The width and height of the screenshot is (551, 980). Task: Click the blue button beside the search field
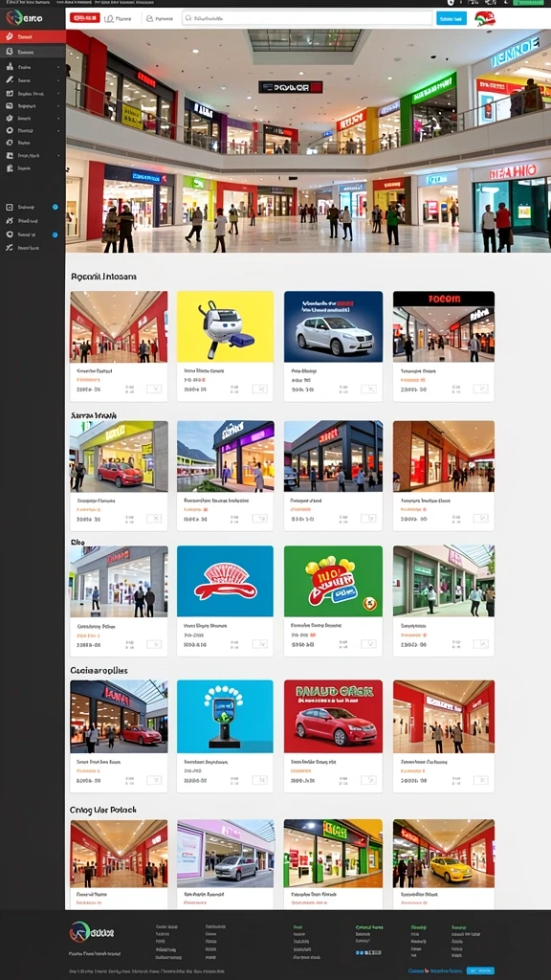(x=452, y=19)
